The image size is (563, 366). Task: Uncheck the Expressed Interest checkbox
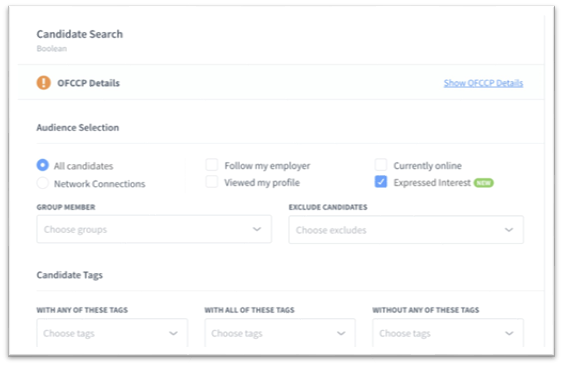click(x=381, y=182)
